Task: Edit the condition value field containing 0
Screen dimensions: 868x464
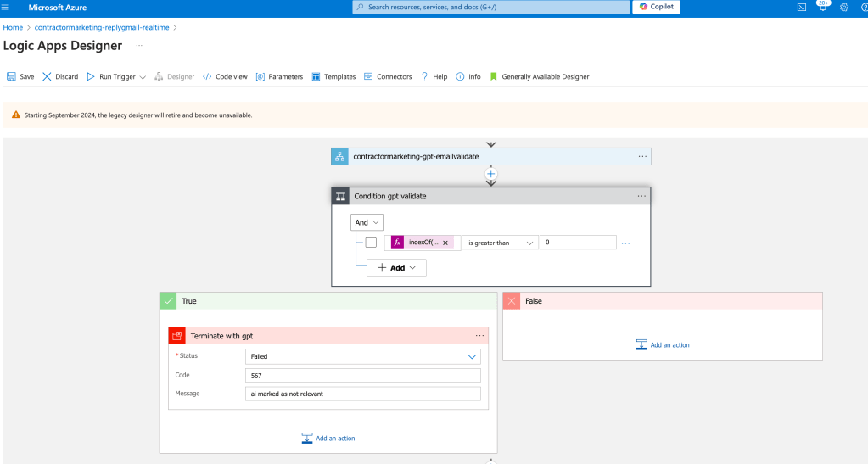Action: coord(578,242)
